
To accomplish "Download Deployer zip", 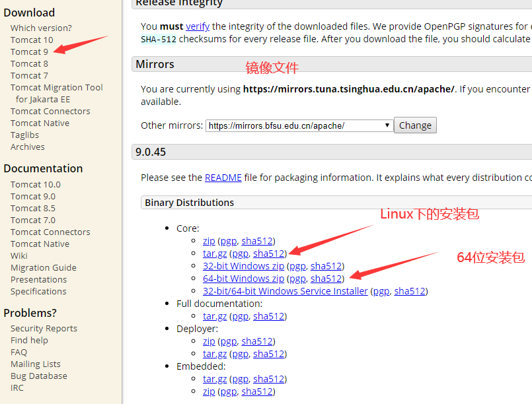I will [x=209, y=341].
